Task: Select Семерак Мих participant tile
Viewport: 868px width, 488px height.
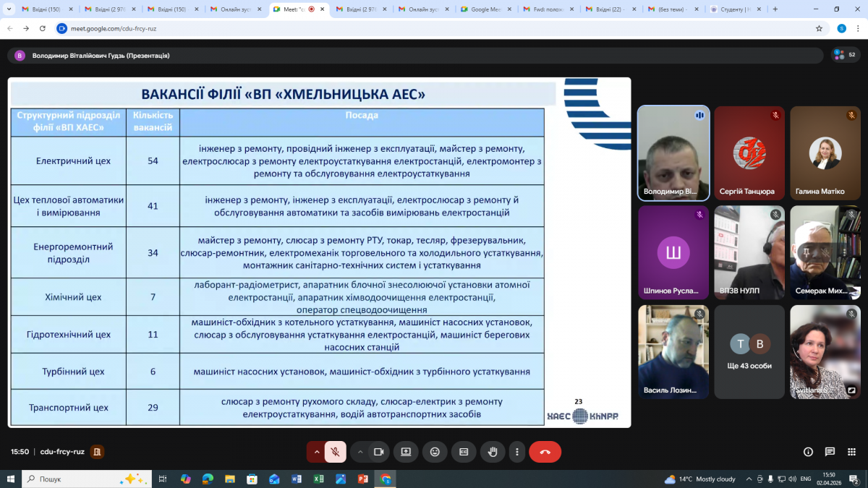Action: 825,252
